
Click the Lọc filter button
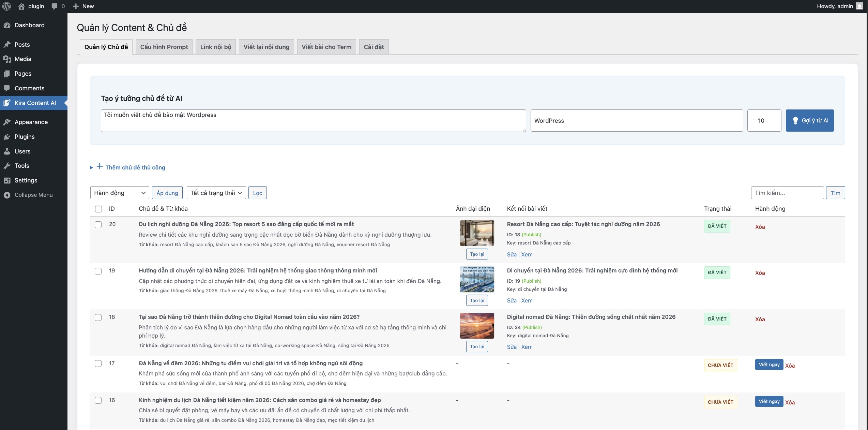(x=258, y=193)
